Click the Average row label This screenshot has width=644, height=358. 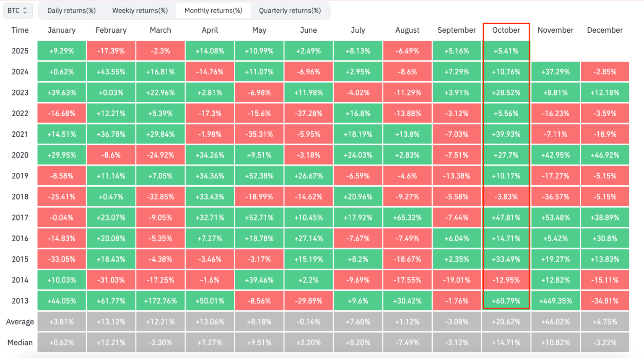[x=20, y=322]
